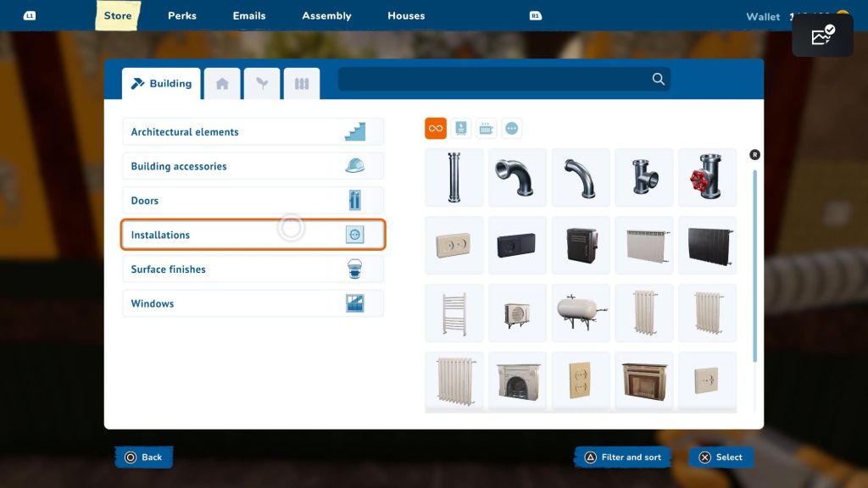Click the performance chart icon top-right
Image resolution: width=868 pixels, height=488 pixels.
822,36
